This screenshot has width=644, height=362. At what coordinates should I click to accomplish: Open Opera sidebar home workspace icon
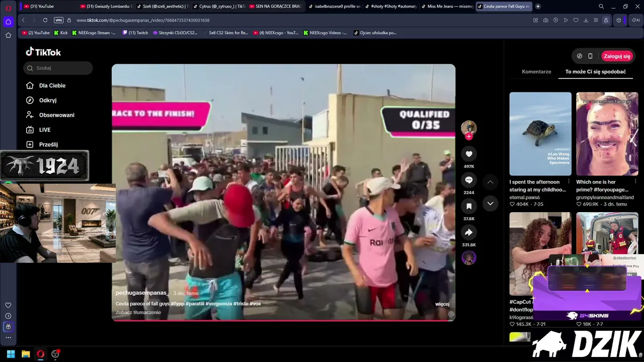click(x=8, y=22)
